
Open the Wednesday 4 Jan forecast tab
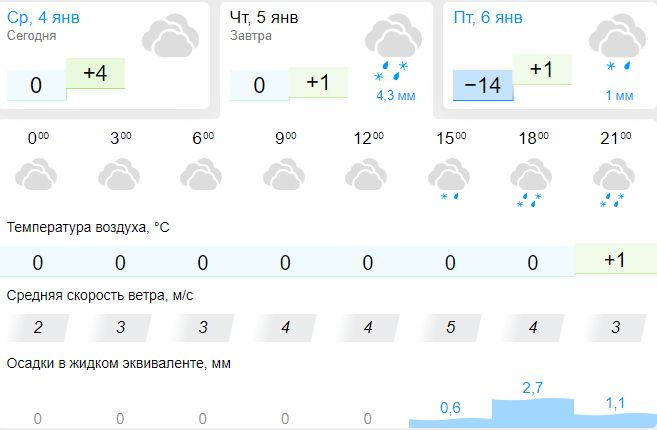[104, 56]
